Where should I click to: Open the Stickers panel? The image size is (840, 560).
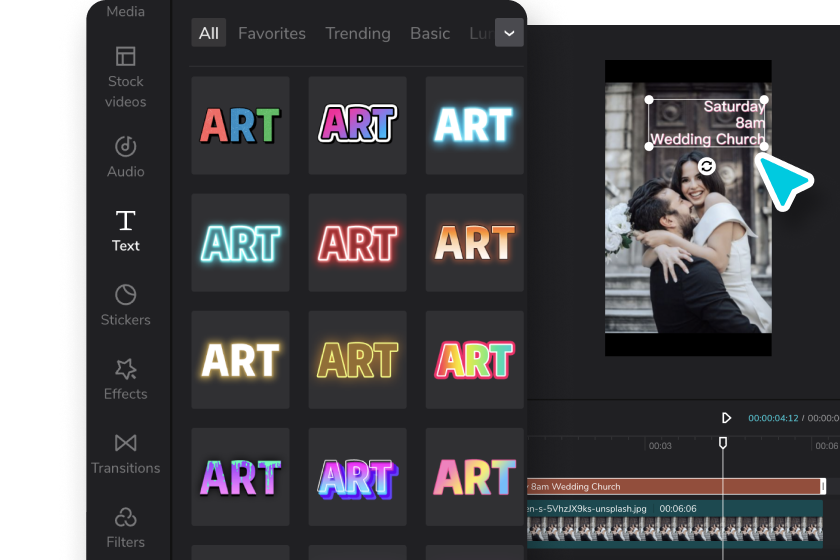click(125, 305)
